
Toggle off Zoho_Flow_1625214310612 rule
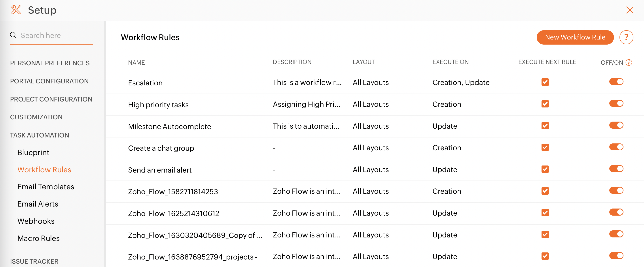click(616, 212)
